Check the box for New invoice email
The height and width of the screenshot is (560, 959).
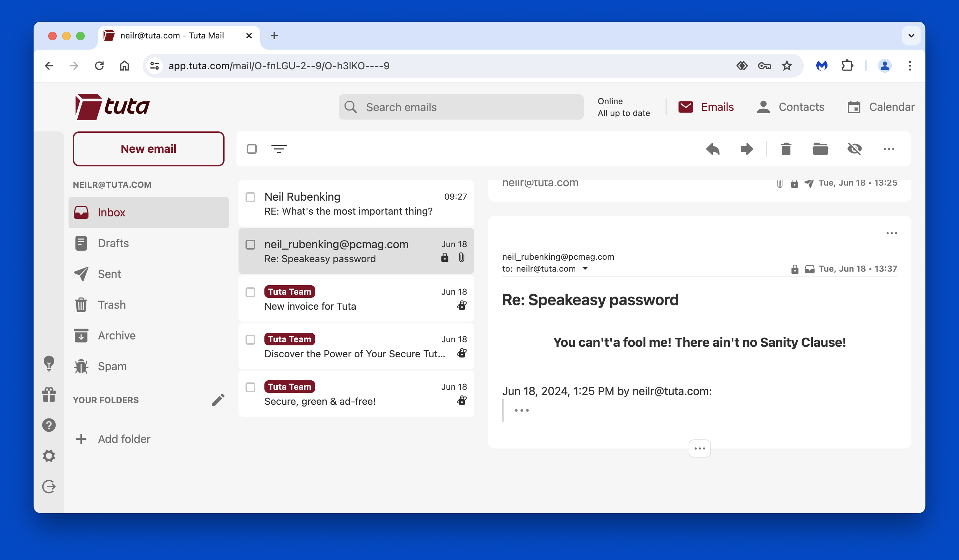250,292
